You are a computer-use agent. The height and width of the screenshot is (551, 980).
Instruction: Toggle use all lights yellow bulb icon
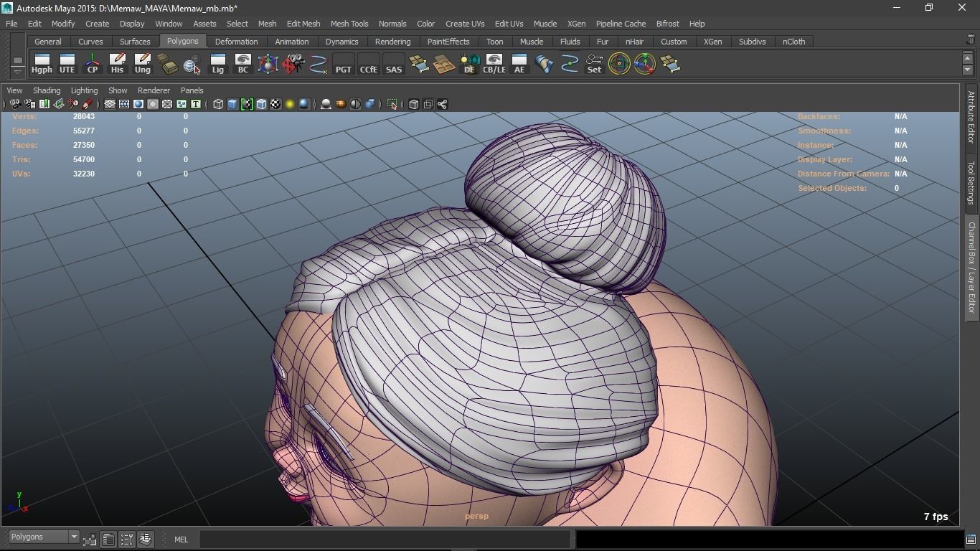tap(290, 105)
